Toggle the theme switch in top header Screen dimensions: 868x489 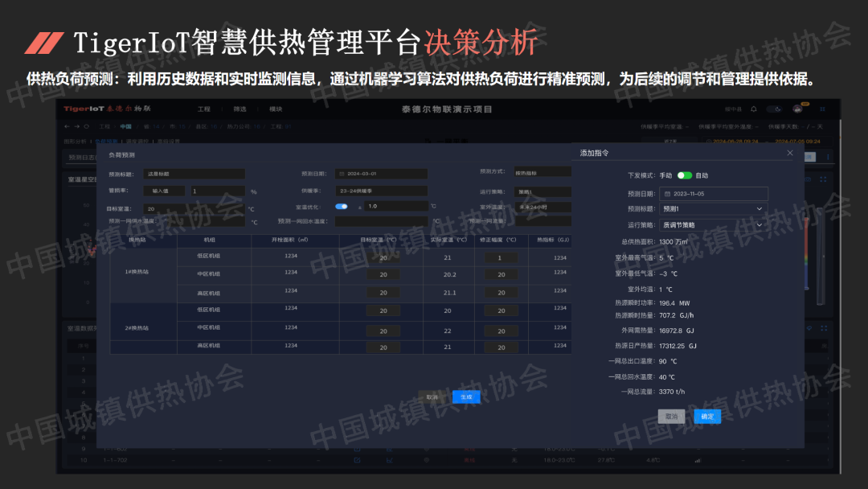pos(774,109)
